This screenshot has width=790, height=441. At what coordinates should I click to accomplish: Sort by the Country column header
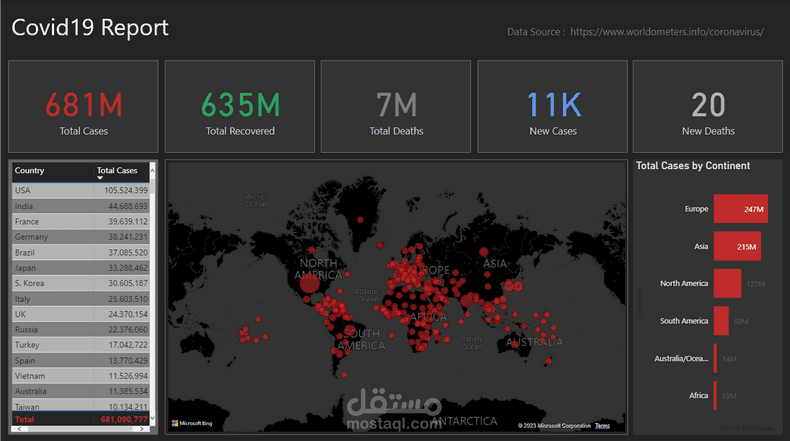[x=29, y=170]
